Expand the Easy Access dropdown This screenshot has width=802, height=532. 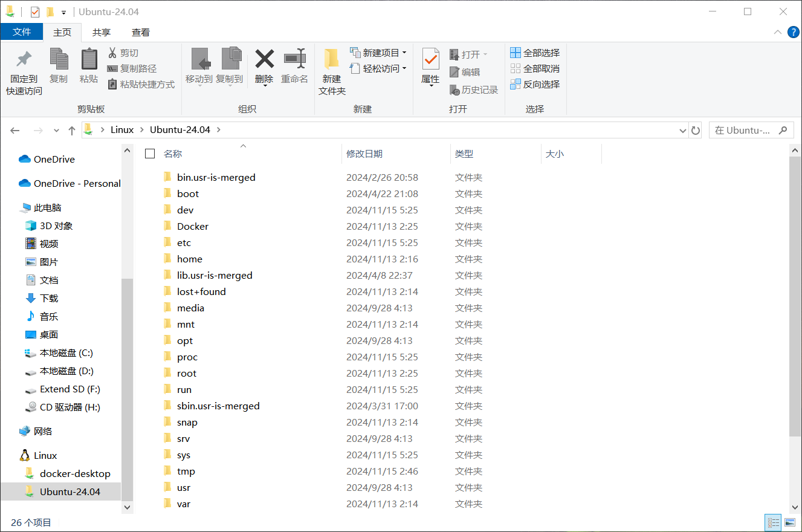[x=378, y=69]
